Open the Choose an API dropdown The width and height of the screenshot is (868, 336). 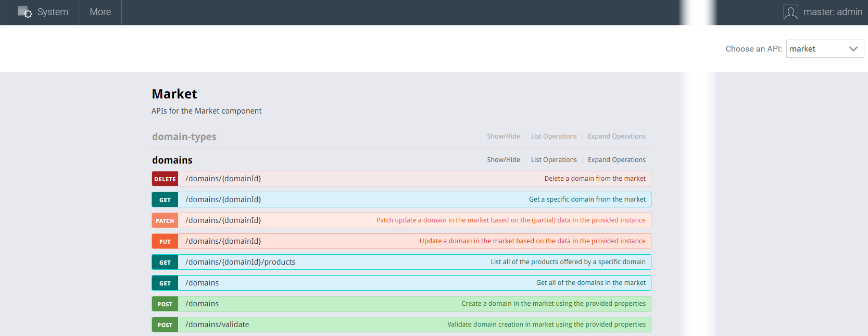tap(824, 49)
